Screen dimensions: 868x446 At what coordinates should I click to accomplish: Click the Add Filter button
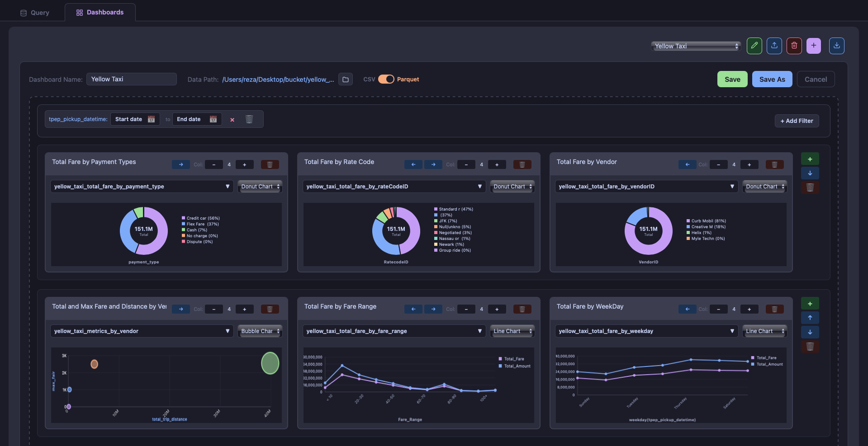tap(797, 121)
